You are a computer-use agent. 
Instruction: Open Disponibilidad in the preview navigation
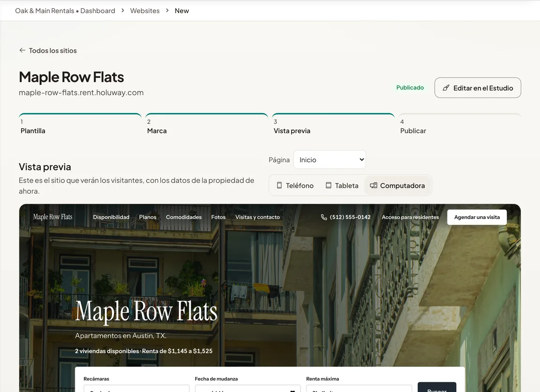(111, 217)
